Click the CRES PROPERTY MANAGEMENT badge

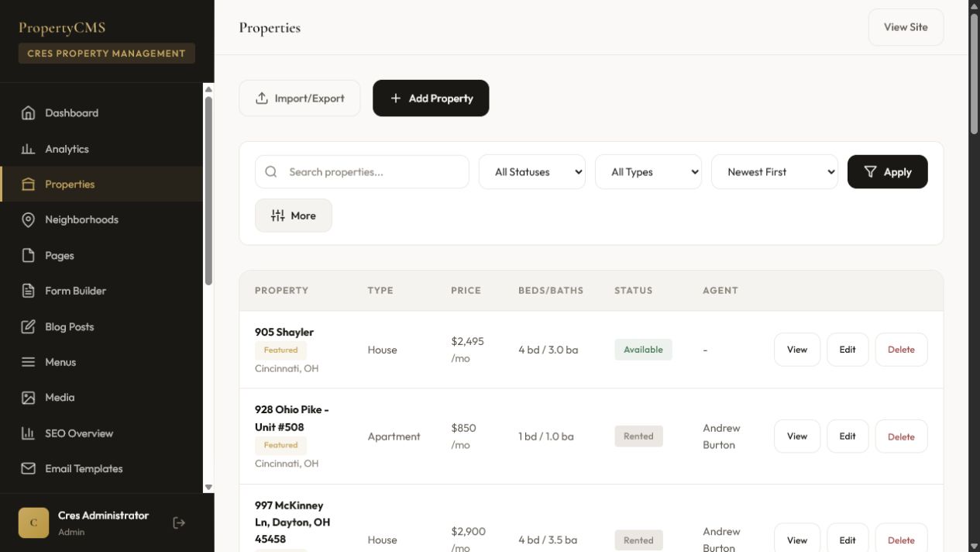pyautogui.click(x=107, y=53)
